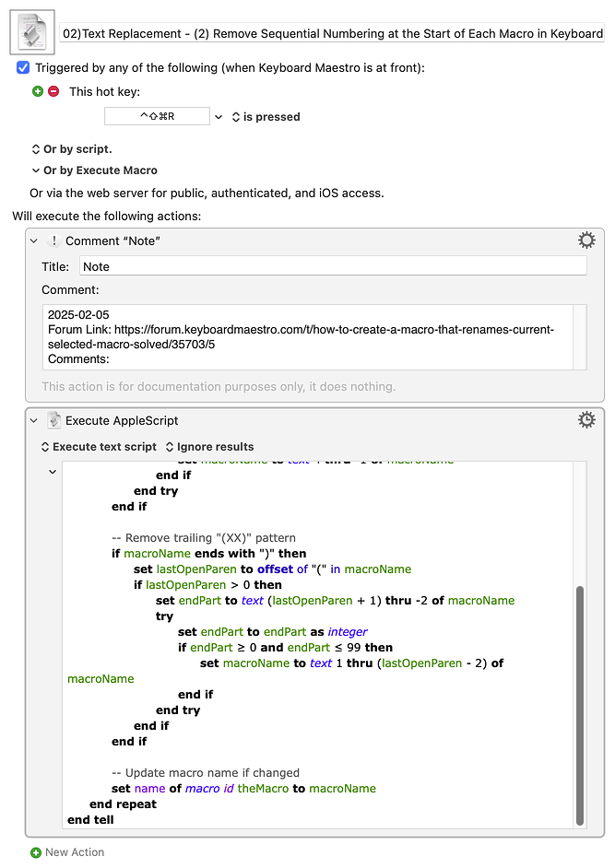This screenshot has height=868, width=615.
Task: Click the 'end repeat' line in script
Action: coord(123,804)
